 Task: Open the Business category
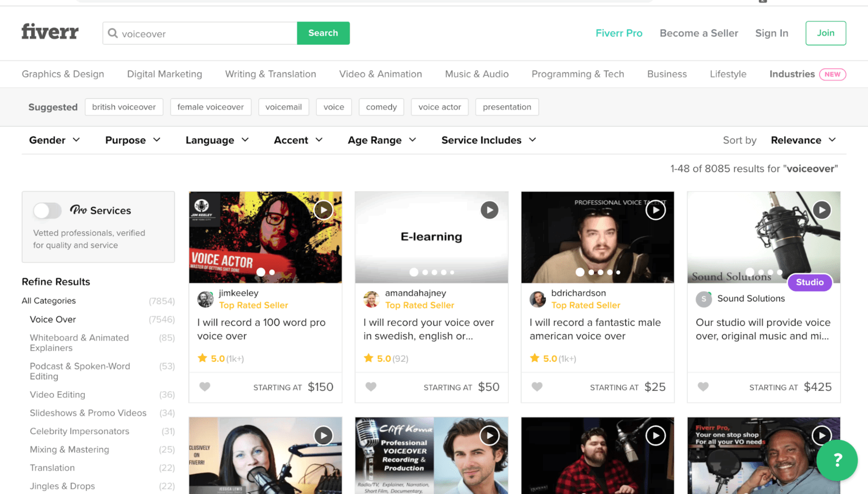pos(667,74)
